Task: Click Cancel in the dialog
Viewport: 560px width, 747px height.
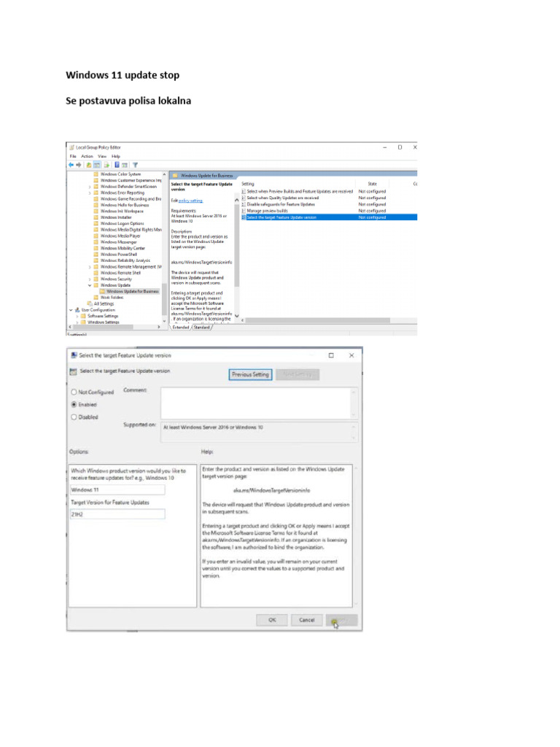Action: click(x=307, y=620)
